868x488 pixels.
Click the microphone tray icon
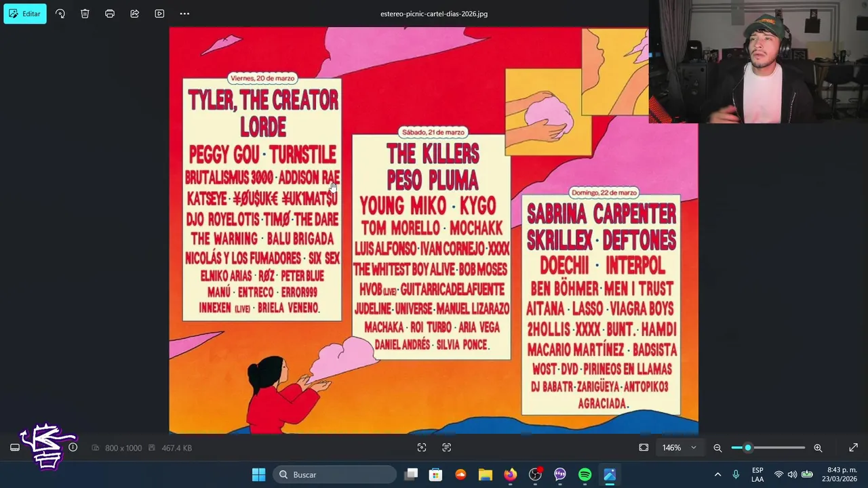736,474
